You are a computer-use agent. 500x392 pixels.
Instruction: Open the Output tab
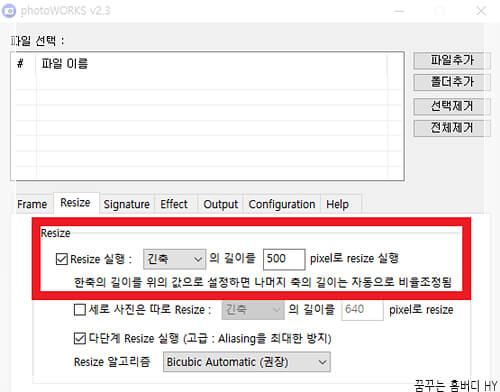(x=221, y=204)
